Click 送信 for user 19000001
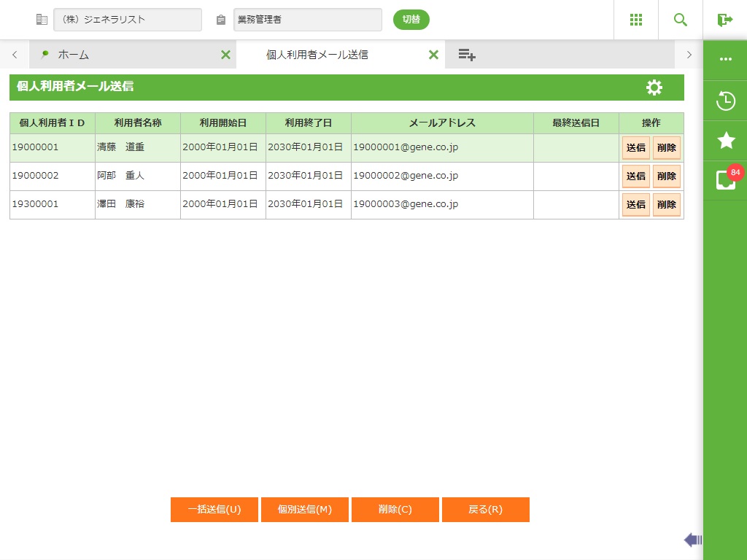The height and width of the screenshot is (560, 747). 635,147
